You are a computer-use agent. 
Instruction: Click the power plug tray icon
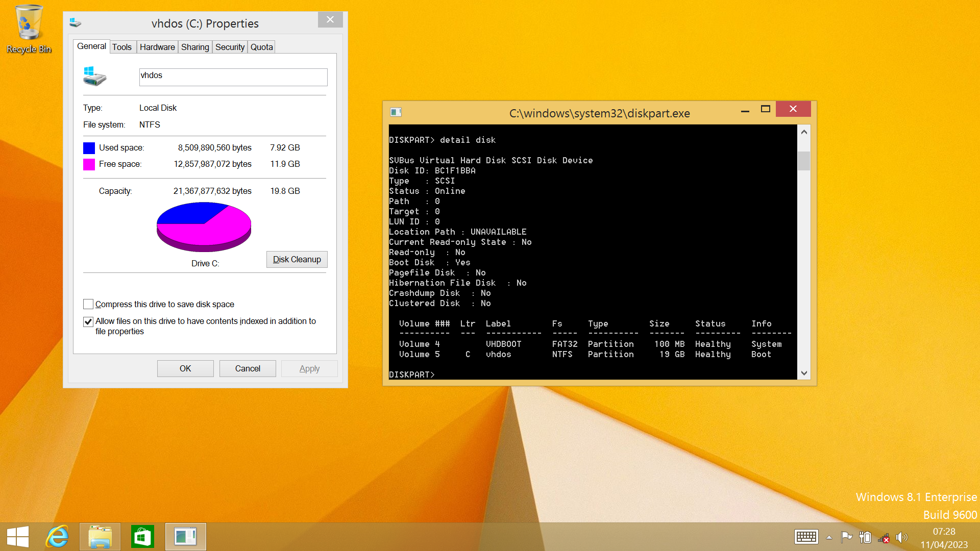click(x=865, y=537)
